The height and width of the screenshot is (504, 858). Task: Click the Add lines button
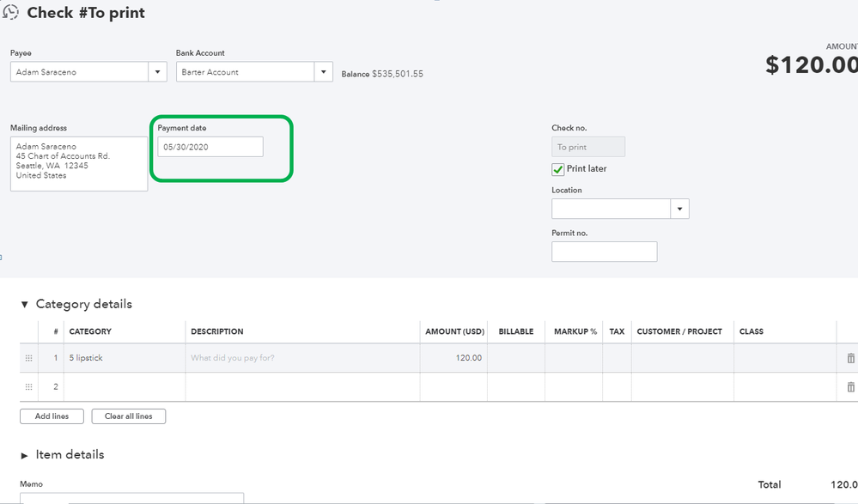point(52,416)
